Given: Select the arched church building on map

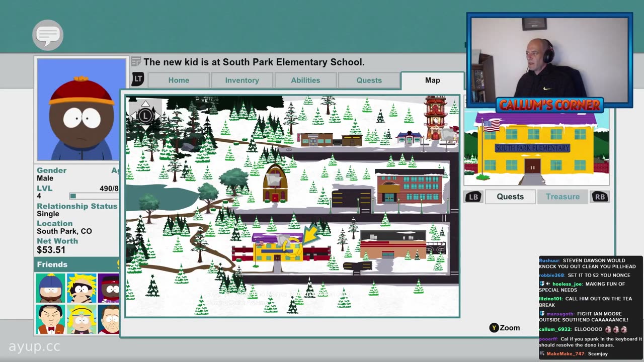Looking at the screenshot, I should [275, 183].
